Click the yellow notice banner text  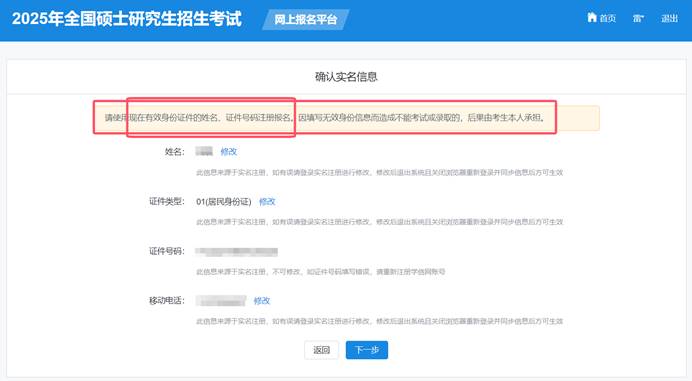point(325,118)
